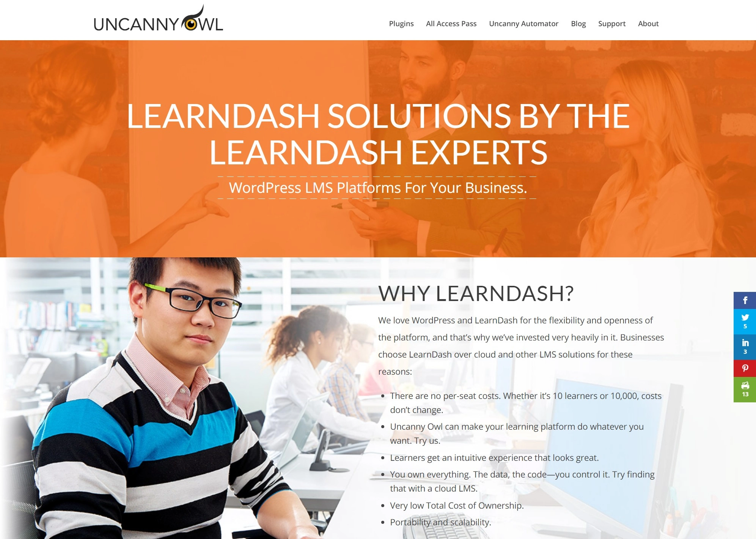Expand the About navigation dropdown
The height and width of the screenshot is (539, 756).
pyautogui.click(x=648, y=23)
